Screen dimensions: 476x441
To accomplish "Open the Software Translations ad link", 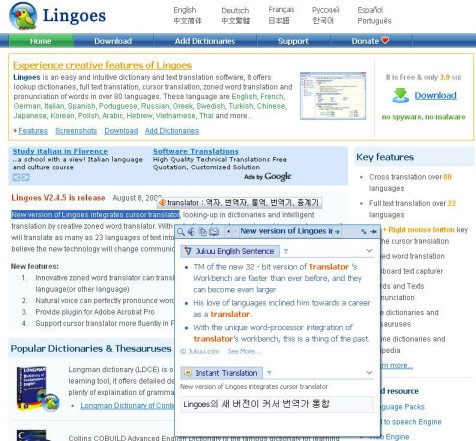I will click(196, 151).
